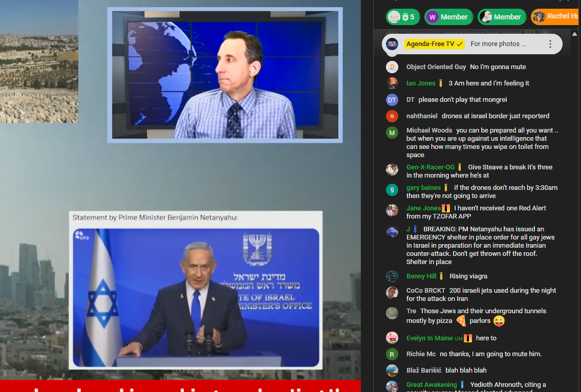
Task: Click message 'blah blah blah'
Action: [x=466, y=370]
